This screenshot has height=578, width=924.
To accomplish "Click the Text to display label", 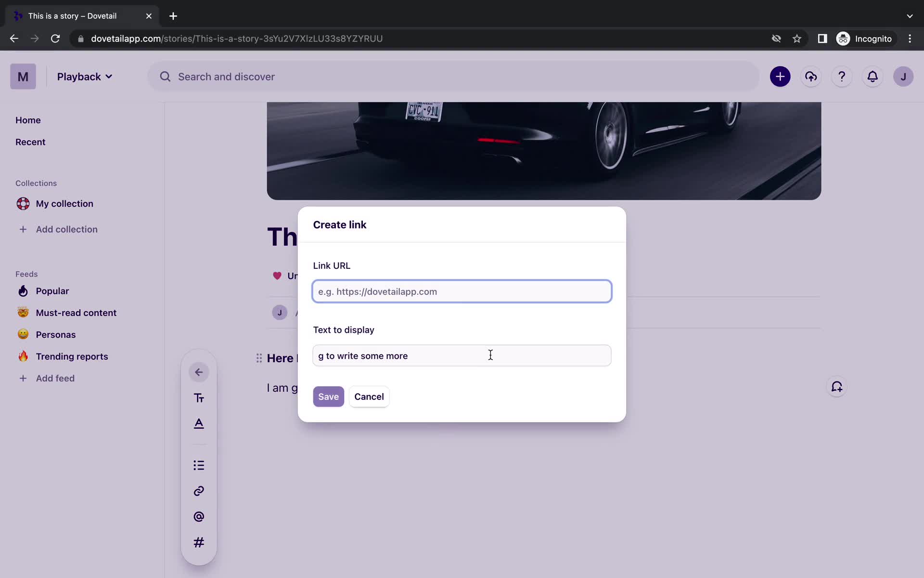I will (344, 330).
